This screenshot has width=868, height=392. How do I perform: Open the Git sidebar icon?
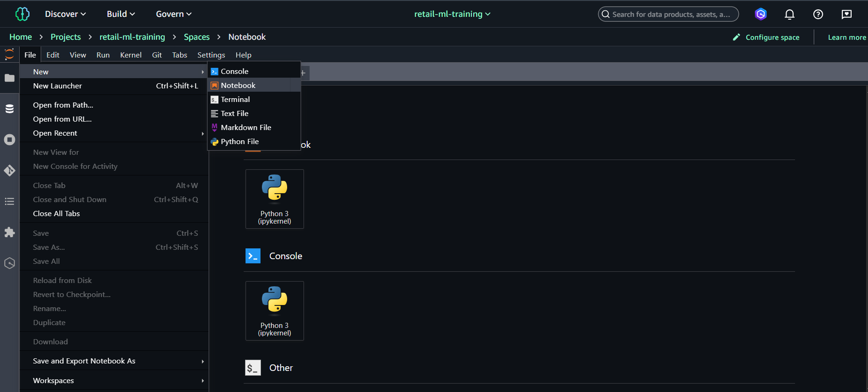click(9, 171)
